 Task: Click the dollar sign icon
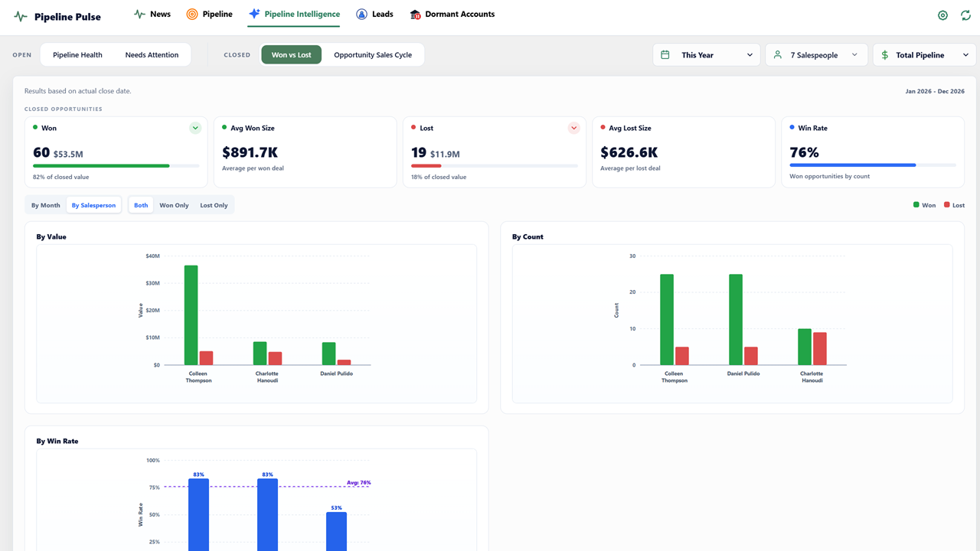pyautogui.click(x=885, y=55)
